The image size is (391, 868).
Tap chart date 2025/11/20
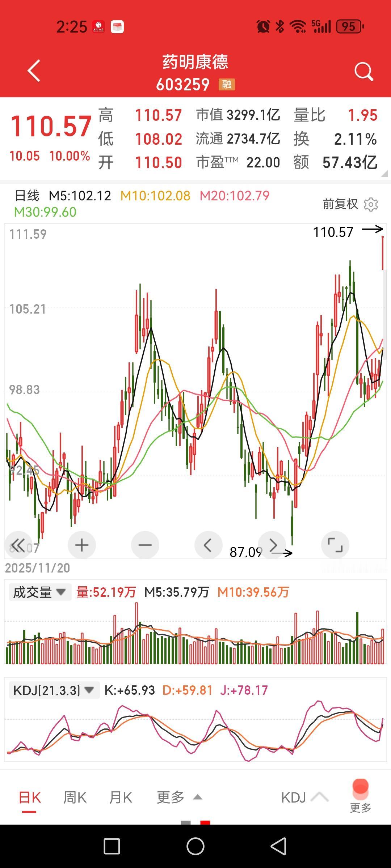37,568
